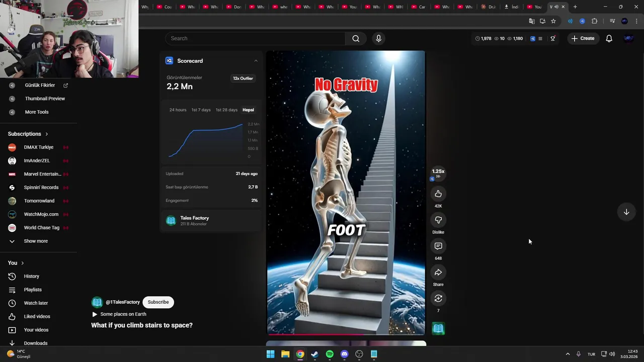Open Chrome extensions puzzle icon
Image resolution: width=644 pixels, height=362 pixels.
click(x=594, y=21)
